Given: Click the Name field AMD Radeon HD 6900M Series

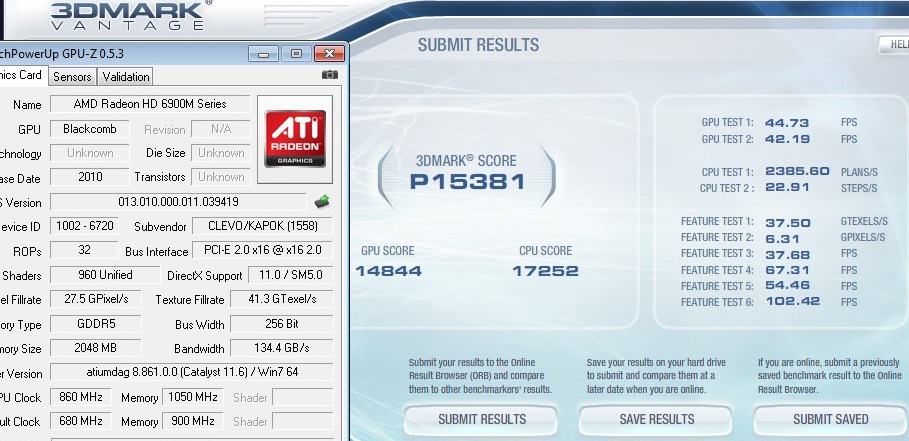Looking at the screenshot, I should [150, 104].
